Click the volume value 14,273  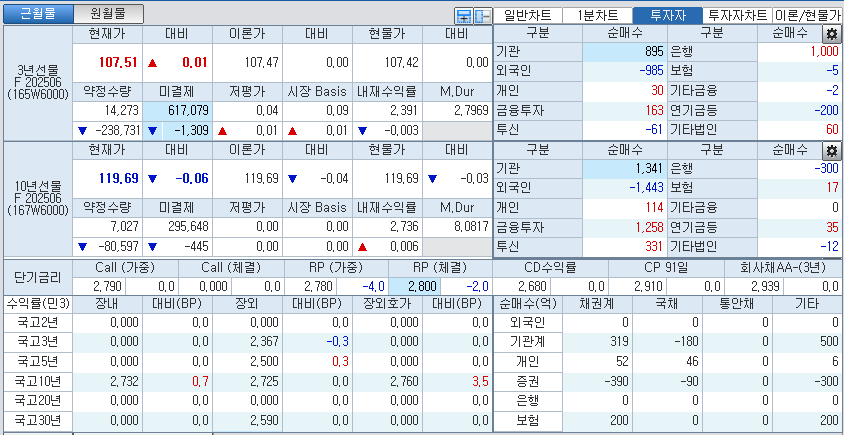point(122,111)
